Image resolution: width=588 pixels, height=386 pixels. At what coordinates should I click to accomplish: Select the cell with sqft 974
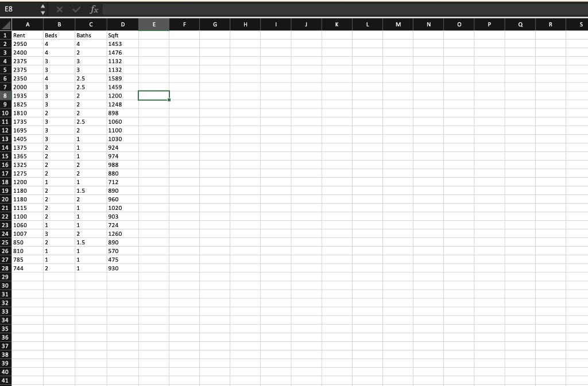click(x=123, y=156)
